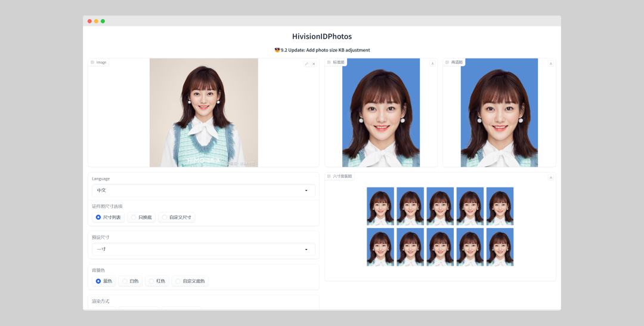This screenshot has height=326, width=644.
Task: Click the '背景色' section label
Action: tap(98, 270)
